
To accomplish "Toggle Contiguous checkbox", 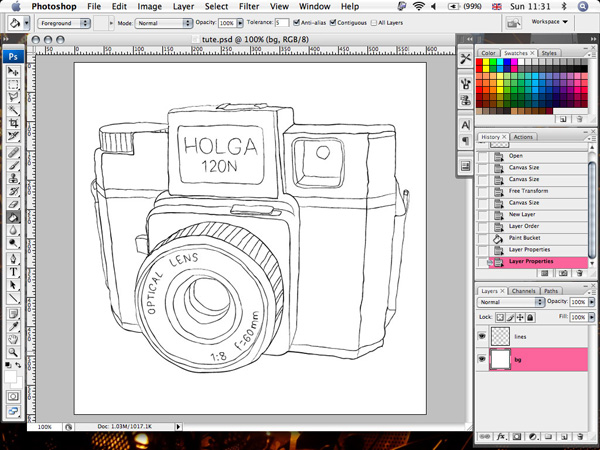I will click(333, 23).
